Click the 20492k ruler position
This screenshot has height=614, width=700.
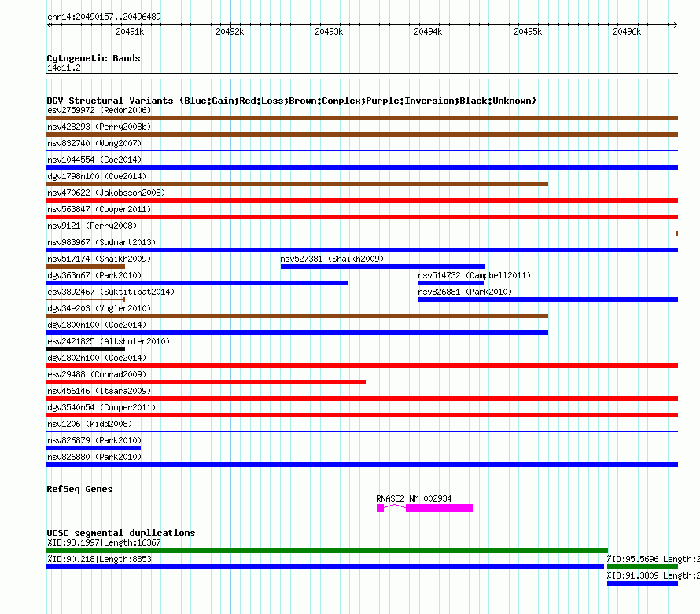(x=230, y=31)
